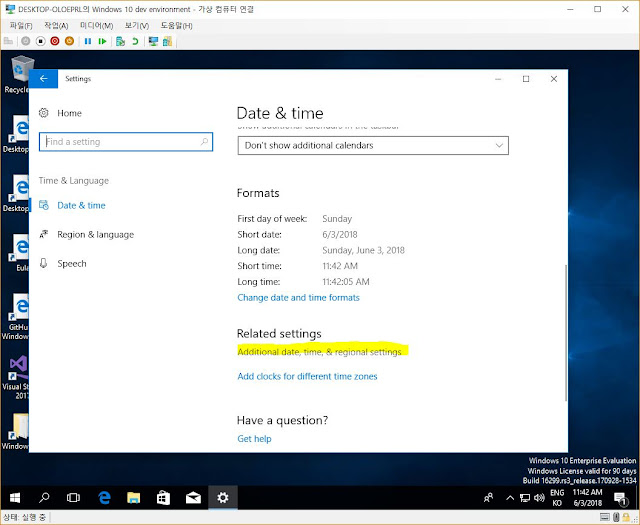Click the status bar mouse icon
640x525 pixels.
616,518
